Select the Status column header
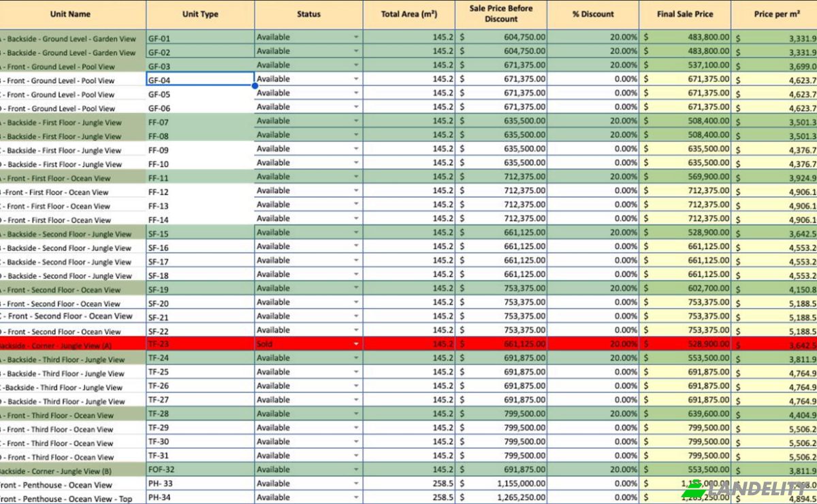This screenshot has height=504, width=817. [308, 14]
